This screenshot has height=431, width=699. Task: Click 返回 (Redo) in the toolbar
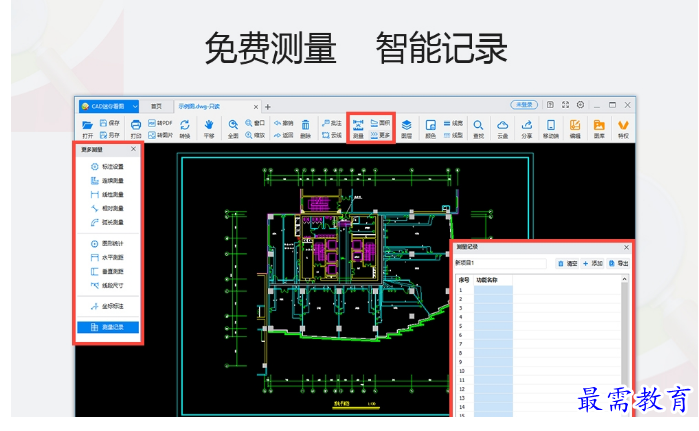click(x=284, y=135)
